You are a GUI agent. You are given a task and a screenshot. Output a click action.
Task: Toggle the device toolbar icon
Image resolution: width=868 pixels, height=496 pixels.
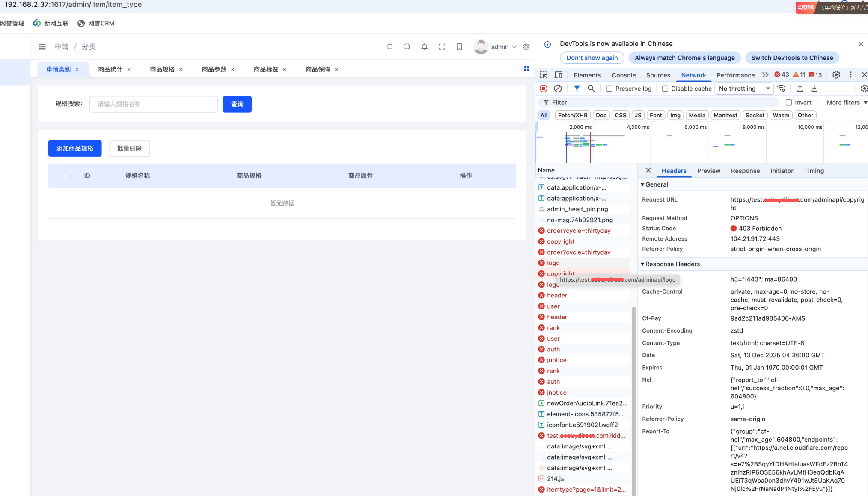click(x=558, y=75)
